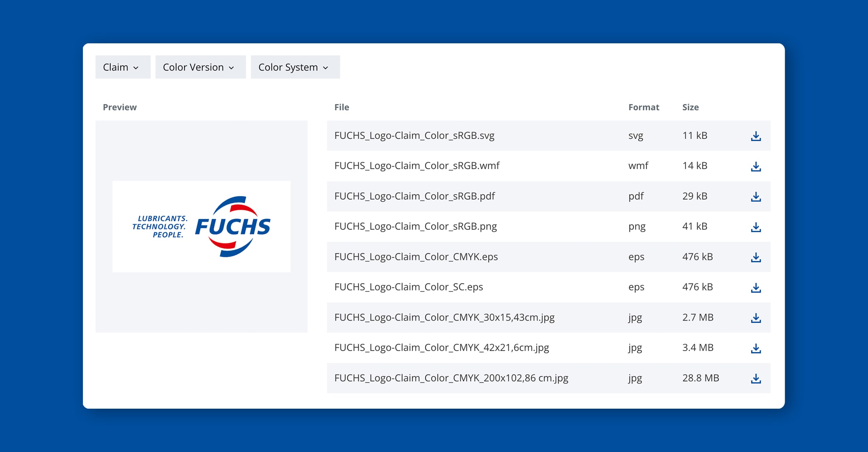The width and height of the screenshot is (868, 452).
Task: Download the CMYK_30x15,43cm.jpg file
Action: pos(756,318)
